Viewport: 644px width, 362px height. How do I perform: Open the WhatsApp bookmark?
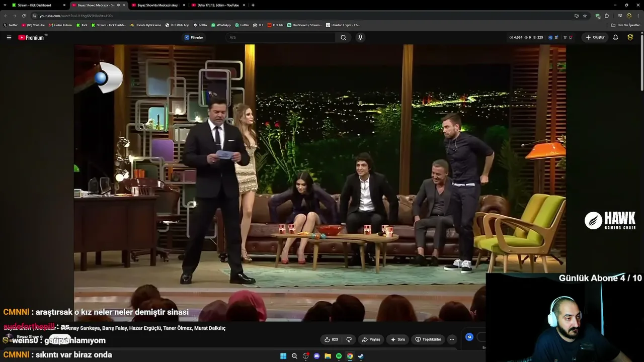[221, 25]
